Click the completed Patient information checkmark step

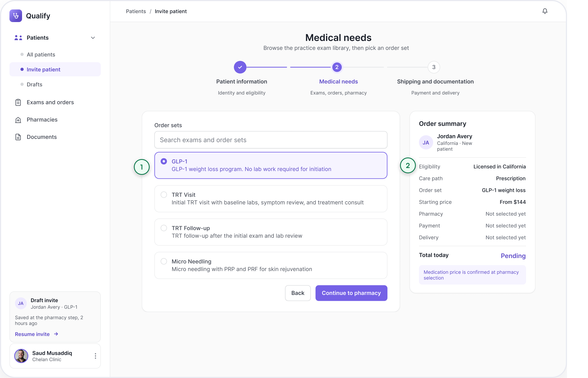240,67
